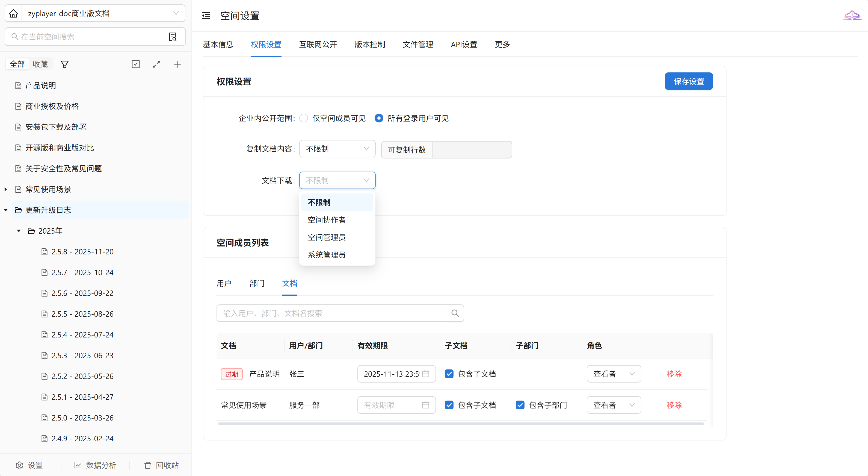Image resolution: width=868 pixels, height=476 pixels.
Task: Click the multi-select checkbox icon in sidebar toolbar
Action: point(135,64)
